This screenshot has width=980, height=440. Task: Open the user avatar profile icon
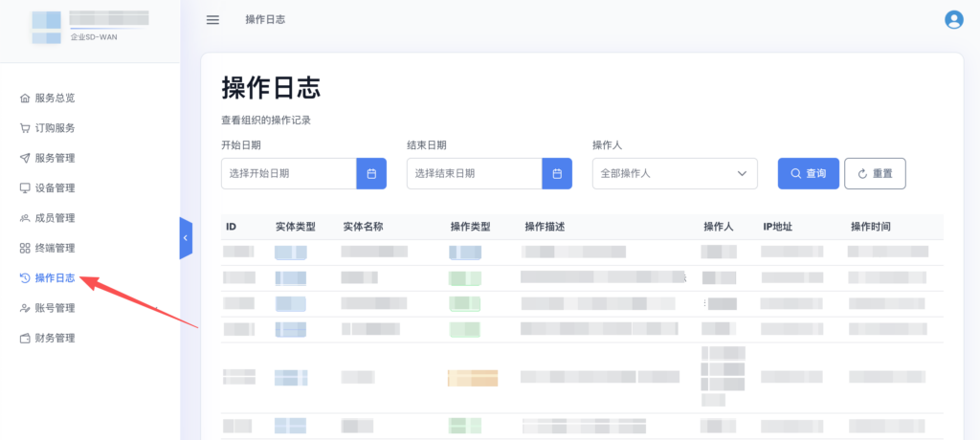pyautogui.click(x=953, y=20)
